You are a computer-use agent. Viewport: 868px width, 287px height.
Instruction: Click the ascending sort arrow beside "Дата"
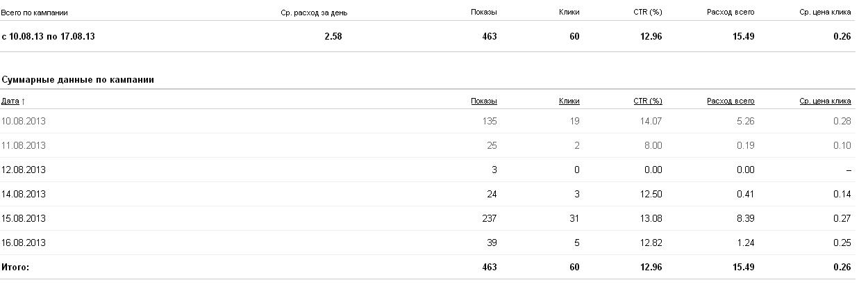coord(24,101)
